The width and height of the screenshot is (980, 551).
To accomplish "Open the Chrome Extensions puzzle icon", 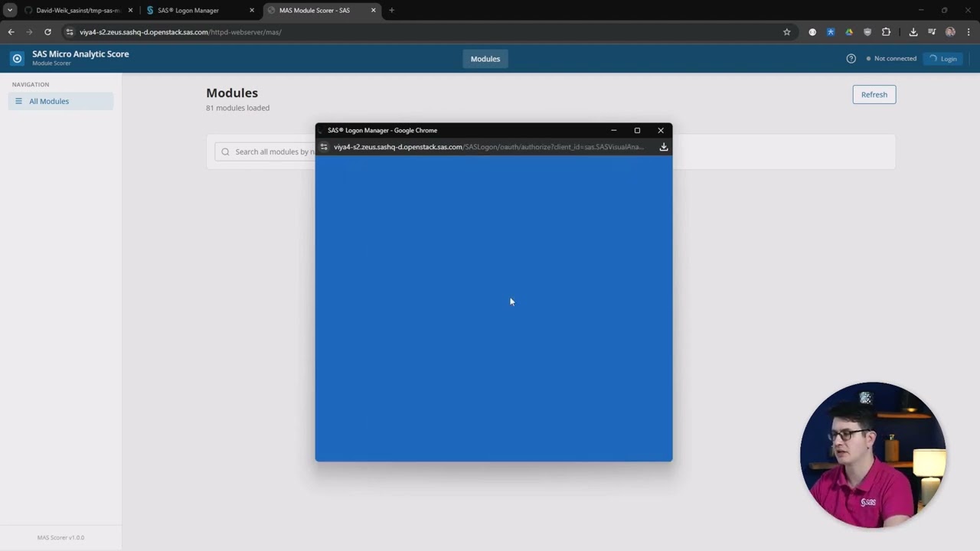I will (886, 32).
